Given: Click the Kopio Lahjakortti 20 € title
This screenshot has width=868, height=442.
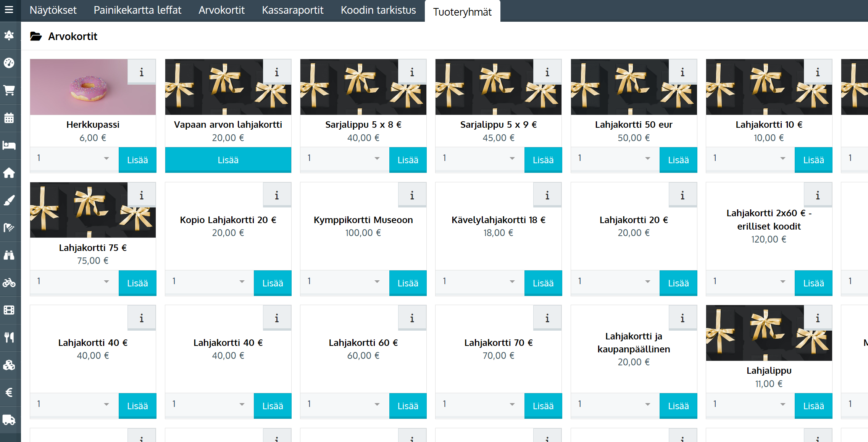Looking at the screenshot, I should tap(228, 220).
